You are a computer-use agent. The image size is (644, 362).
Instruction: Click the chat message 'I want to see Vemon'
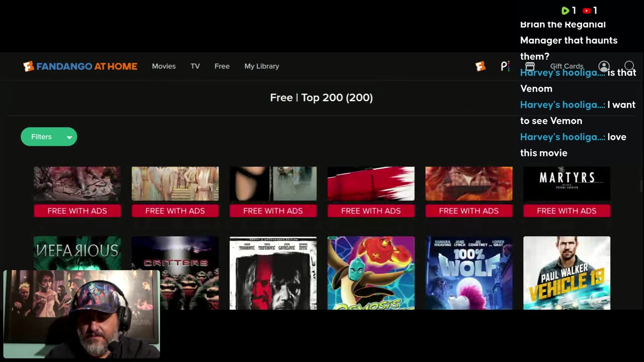tap(578, 113)
